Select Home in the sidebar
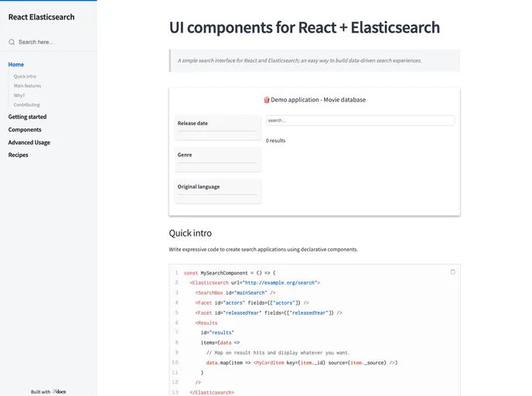Screen dimensions: 532x396 (16, 64)
